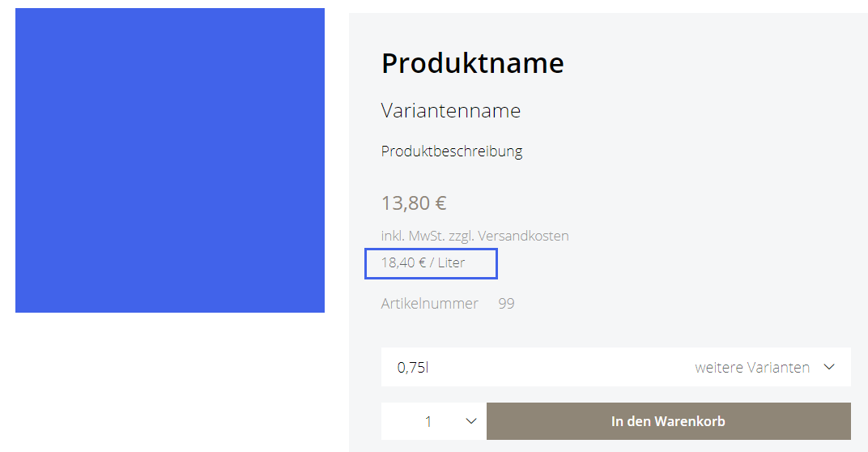Screen dimensions: 868x452
Task: Click the Artikelnummer label
Action: [430, 304]
